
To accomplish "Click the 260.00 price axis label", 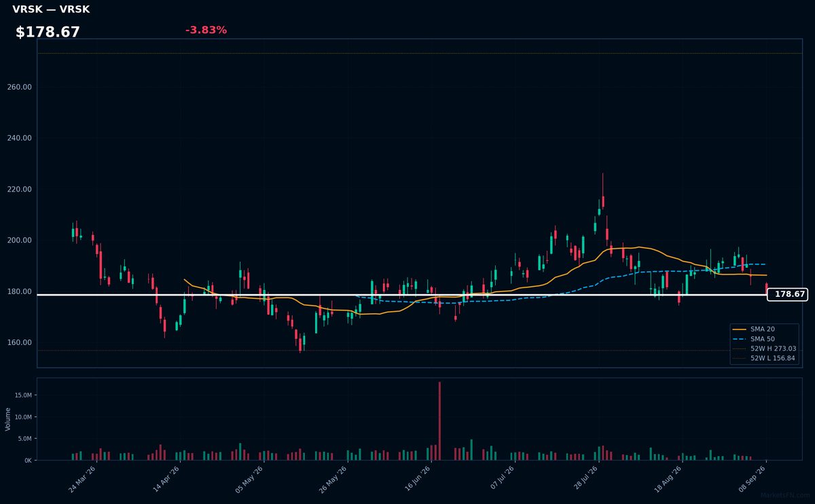I will point(18,87).
